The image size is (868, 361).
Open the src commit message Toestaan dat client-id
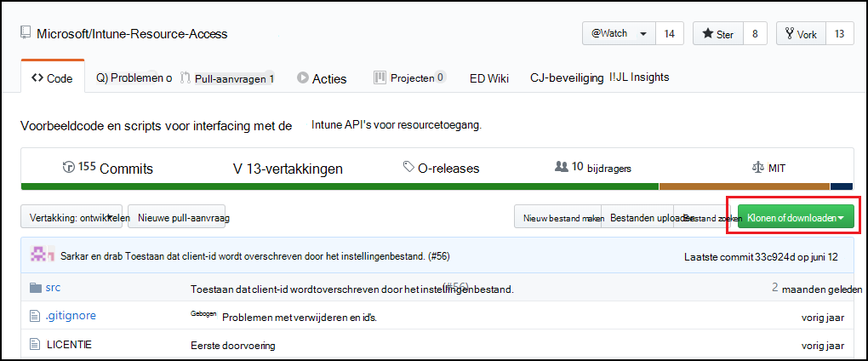click(x=352, y=289)
